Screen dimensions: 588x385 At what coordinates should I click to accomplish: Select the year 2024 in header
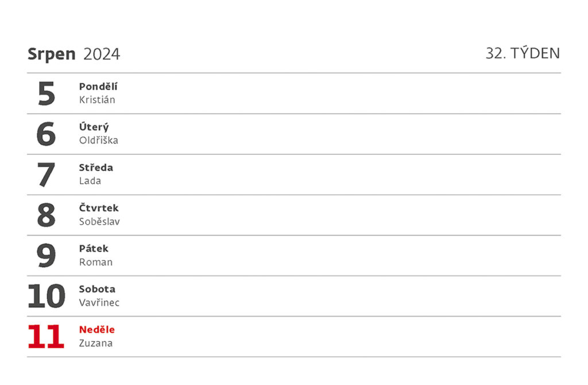click(x=102, y=54)
